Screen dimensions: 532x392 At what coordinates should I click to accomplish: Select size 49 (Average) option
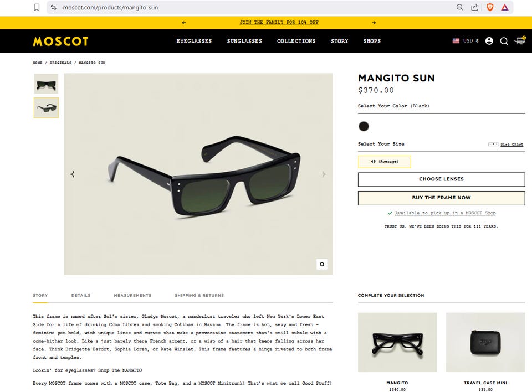point(385,162)
